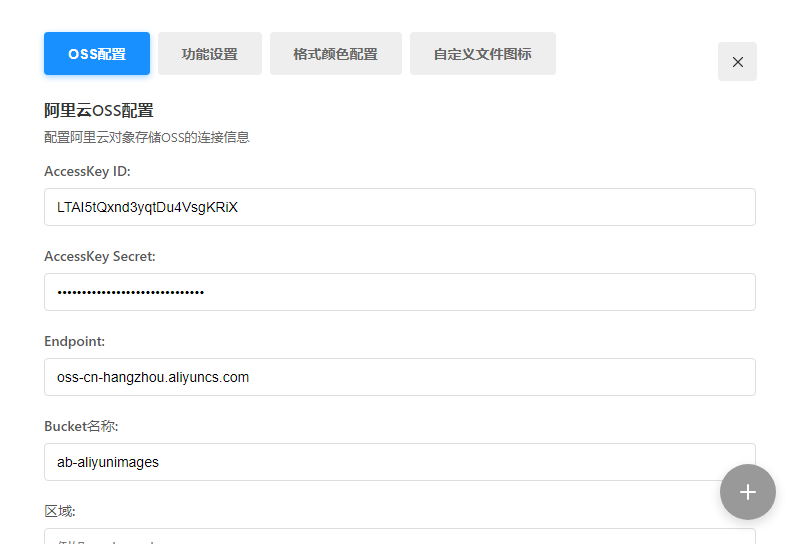Screen dimensions: 800x544
Task: Click the Bucket名称 label
Action: click(81, 426)
